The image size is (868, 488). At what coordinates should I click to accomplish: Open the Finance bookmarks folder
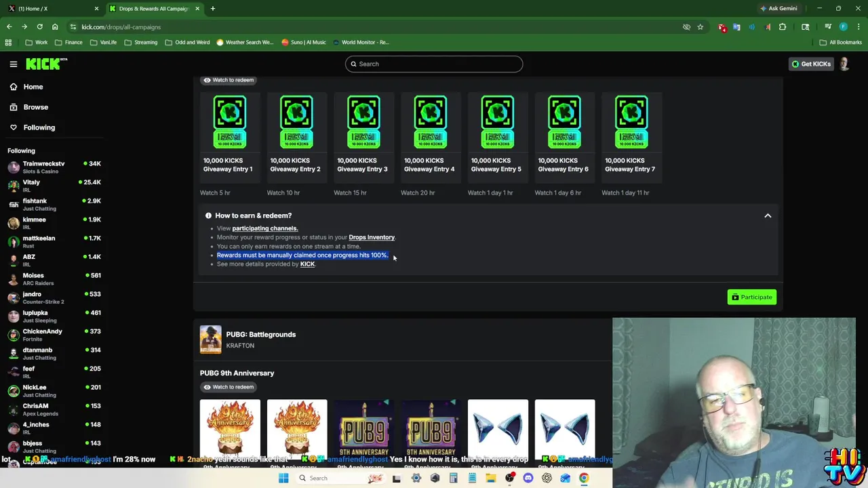pos(68,42)
